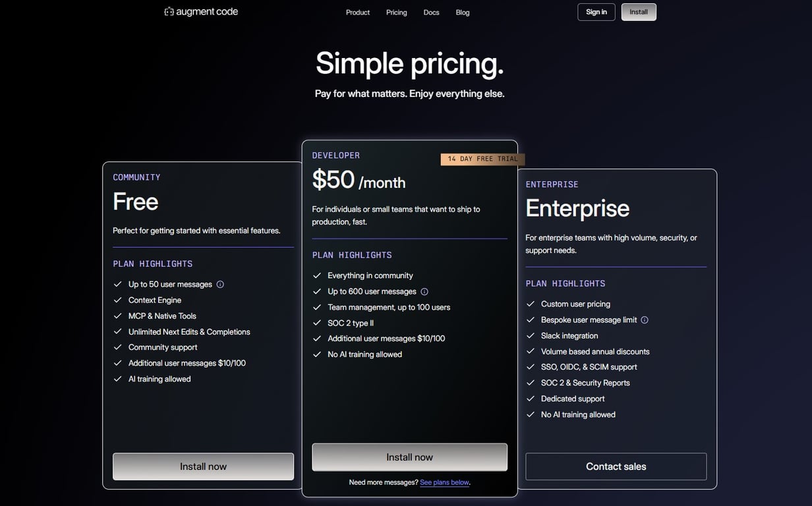Open the Product menu item
The width and height of the screenshot is (812, 506).
tap(358, 13)
